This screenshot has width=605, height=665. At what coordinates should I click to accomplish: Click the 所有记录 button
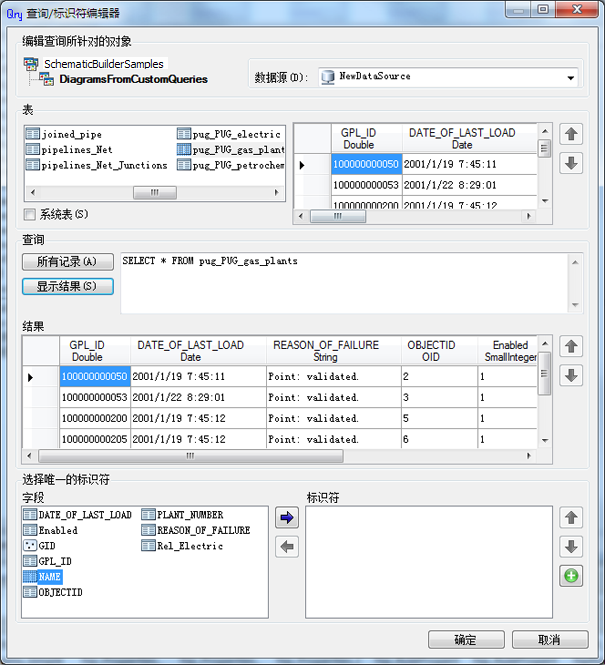(x=67, y=262)
